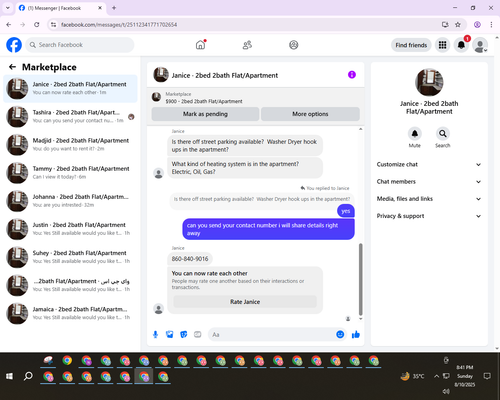This screenshot has height=400, width=500.
Task: Open Windows Start menu
Action: [9, 376]
